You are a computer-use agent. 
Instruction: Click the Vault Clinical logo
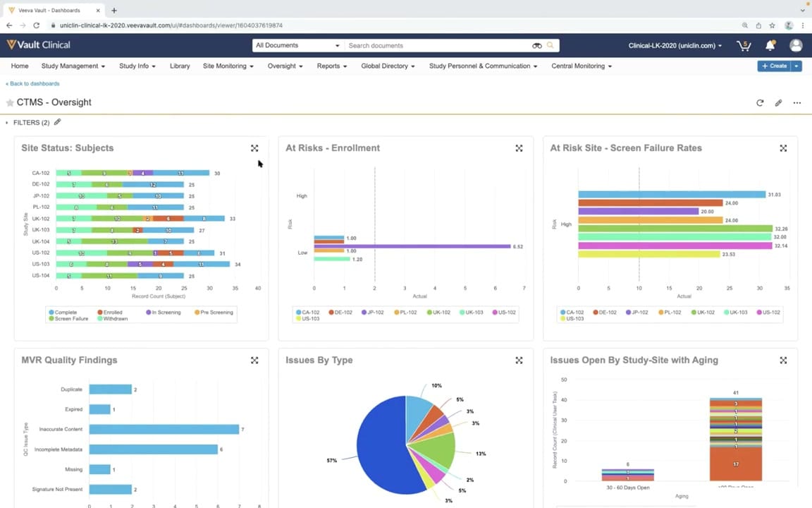point(38,45)
